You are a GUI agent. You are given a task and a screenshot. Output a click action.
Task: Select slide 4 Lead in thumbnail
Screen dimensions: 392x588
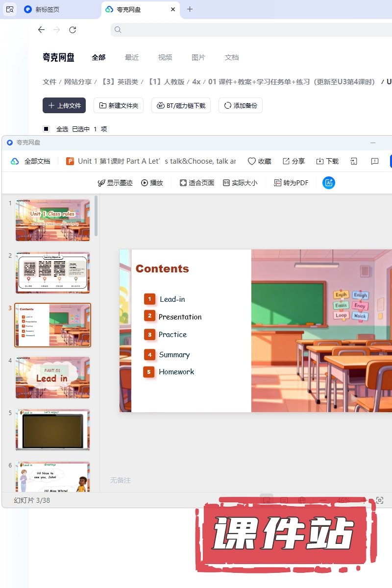(52, 377)
